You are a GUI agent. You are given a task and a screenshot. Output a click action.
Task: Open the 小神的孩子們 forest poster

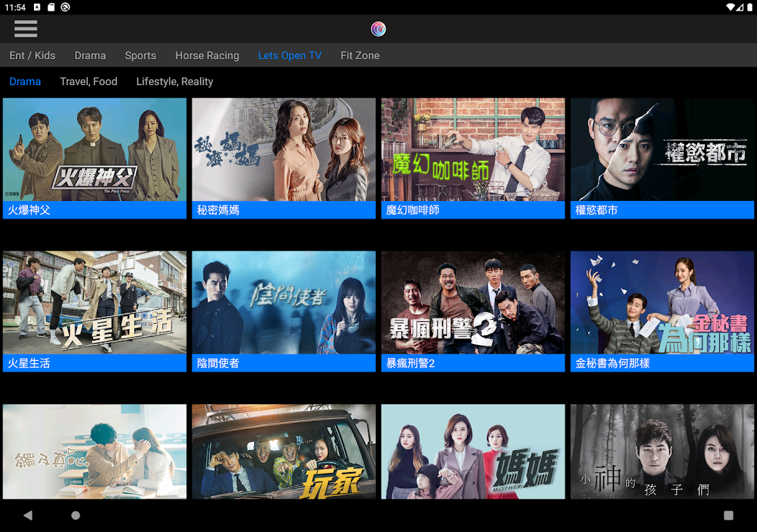pyautogui.click(x=663, y=452)
